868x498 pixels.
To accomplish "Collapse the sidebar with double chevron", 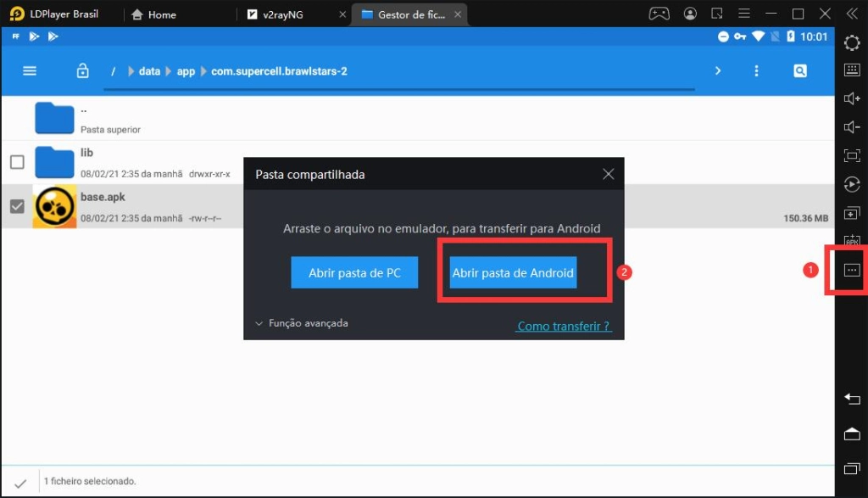I will coord(852,14).
